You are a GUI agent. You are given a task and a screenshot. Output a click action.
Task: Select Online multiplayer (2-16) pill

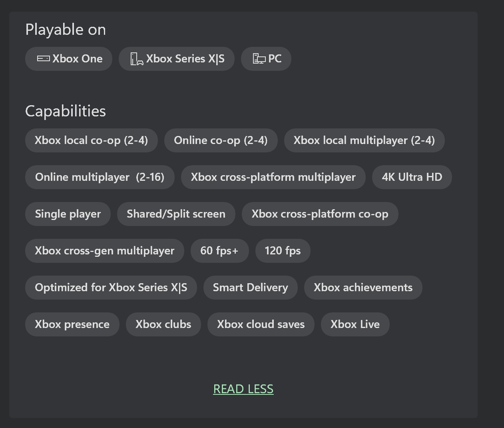click(100, 177)
